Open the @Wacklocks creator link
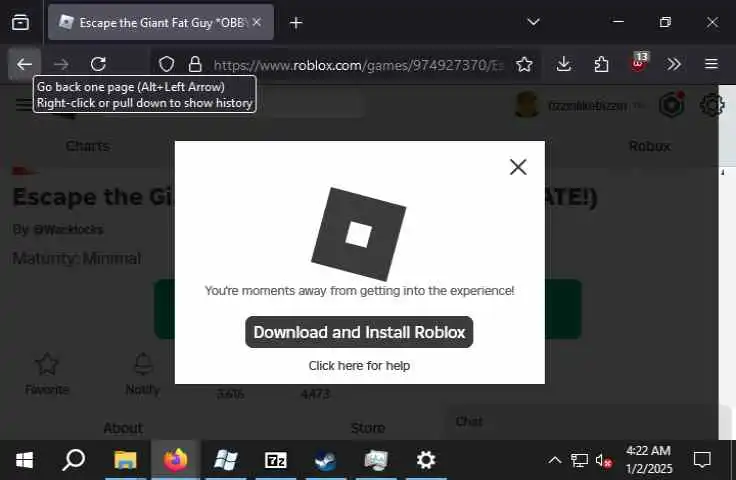 pyautogui.click(x=68, y=229)
